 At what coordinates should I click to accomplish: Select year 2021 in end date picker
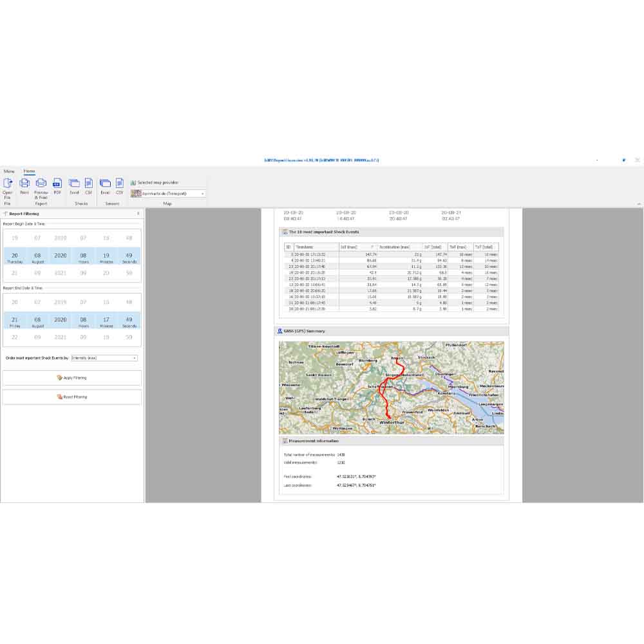61,337
